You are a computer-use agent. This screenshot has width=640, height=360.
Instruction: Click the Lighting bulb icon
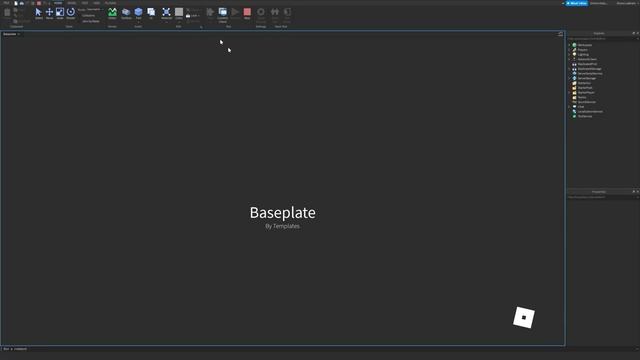[x=574, y=54]
